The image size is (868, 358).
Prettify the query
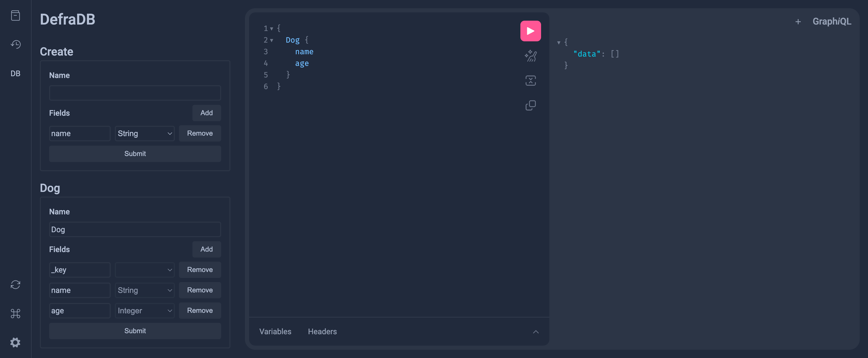530,56
